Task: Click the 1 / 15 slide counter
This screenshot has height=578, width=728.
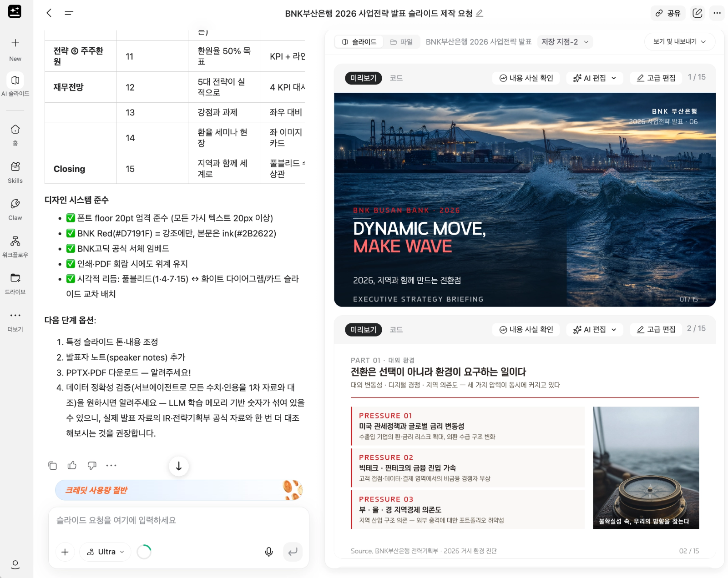Action: (x=697, y=77)
